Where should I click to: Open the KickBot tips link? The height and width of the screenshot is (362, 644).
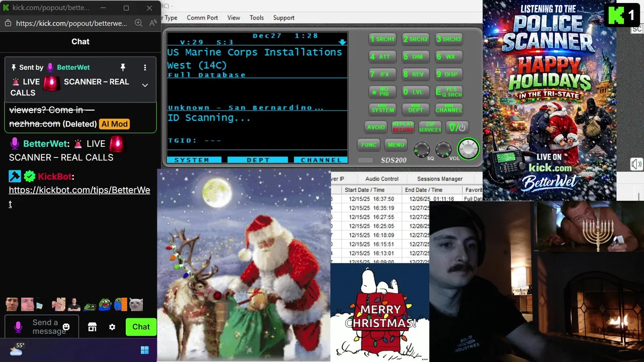pyautogui.click(x=79, y=197)
